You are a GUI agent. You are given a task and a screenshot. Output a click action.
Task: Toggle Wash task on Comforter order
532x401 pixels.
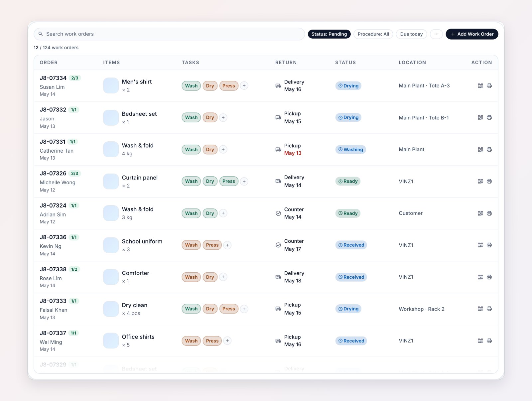pyautogui.click(x=191, y=277)
